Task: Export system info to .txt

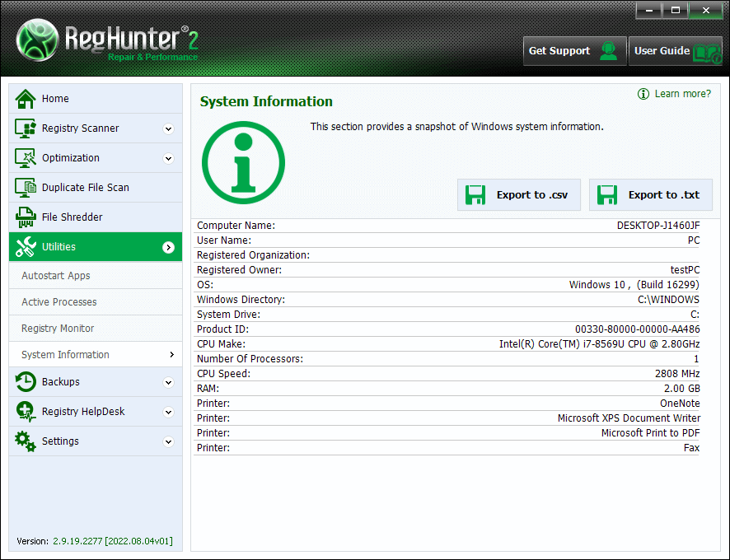Action: [650, 195]
